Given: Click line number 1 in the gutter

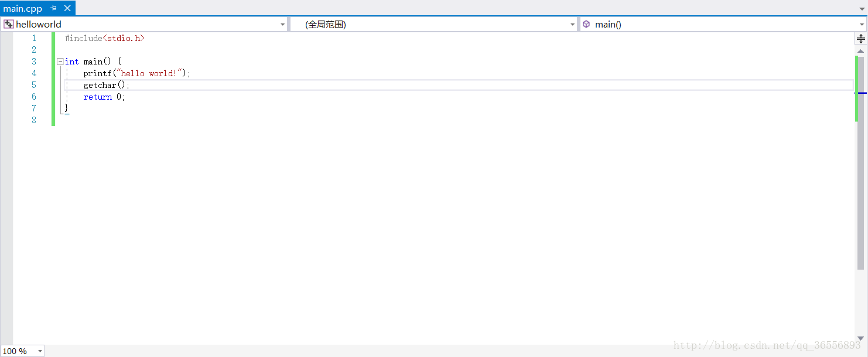Looking at the screenshot, I should point(34,38).
